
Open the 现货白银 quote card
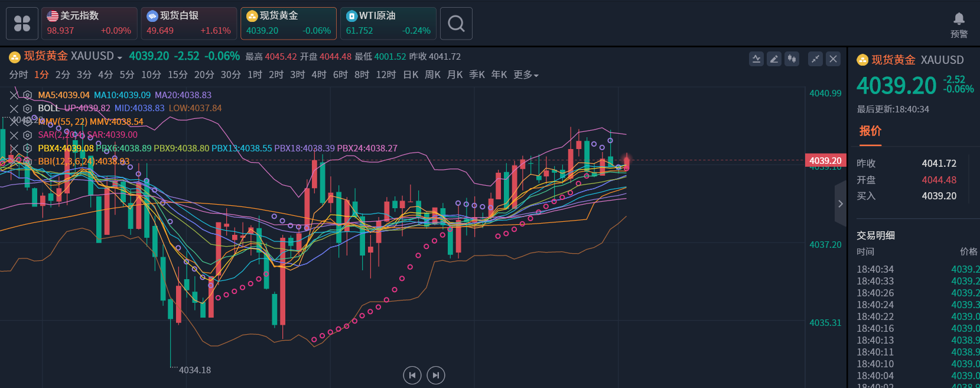pyautogui.click(x=188, y=24)
